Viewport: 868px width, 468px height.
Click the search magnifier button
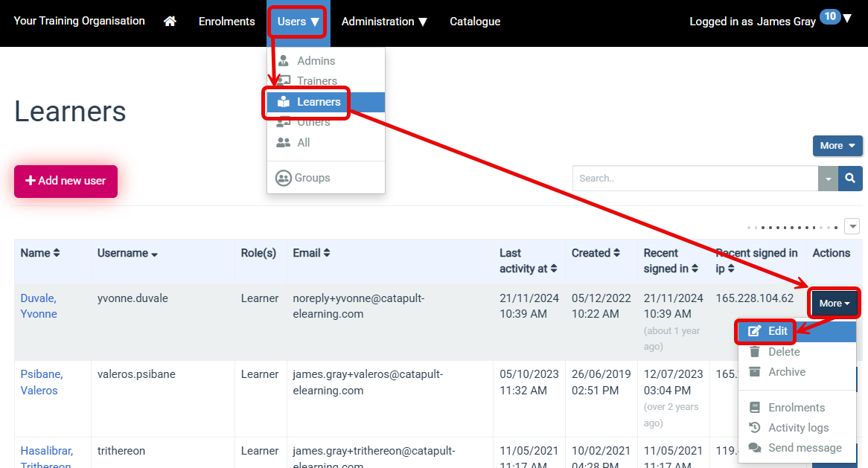pos(850,179)
